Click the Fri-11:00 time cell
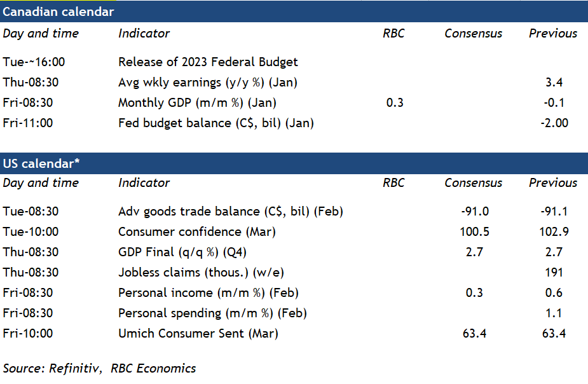This screenshot has width=588, height=384. tap(30, 123)
